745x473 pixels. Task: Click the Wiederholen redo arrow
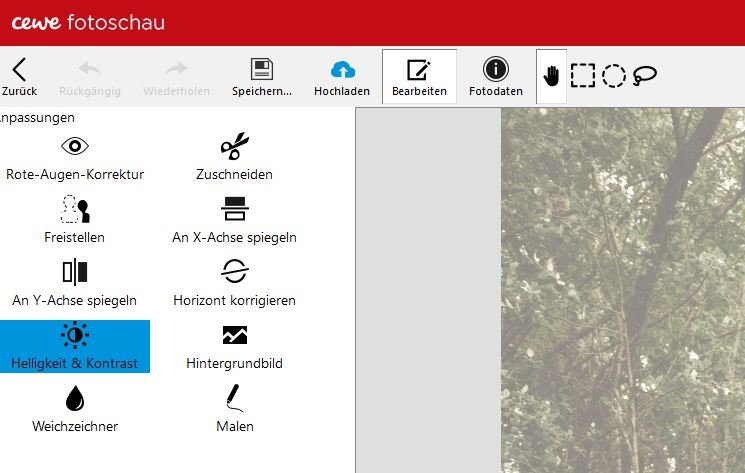click(176, 77)
